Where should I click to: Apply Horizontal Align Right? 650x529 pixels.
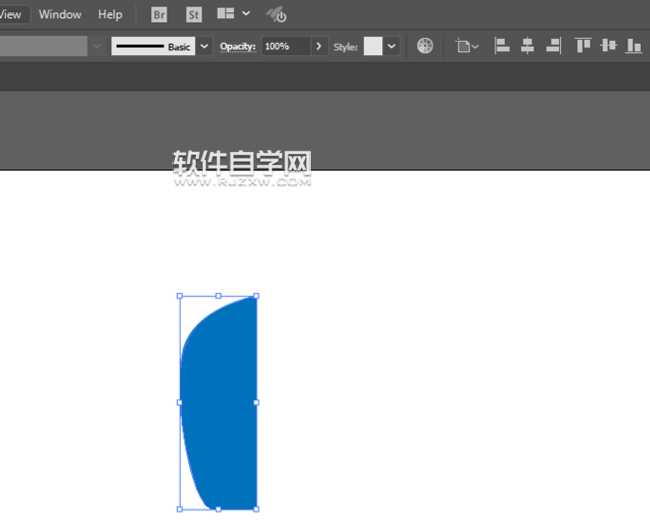click(x=552, y=46)
